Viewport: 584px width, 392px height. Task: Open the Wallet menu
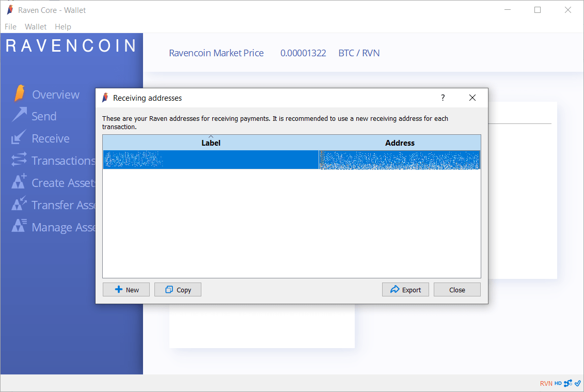36,27
